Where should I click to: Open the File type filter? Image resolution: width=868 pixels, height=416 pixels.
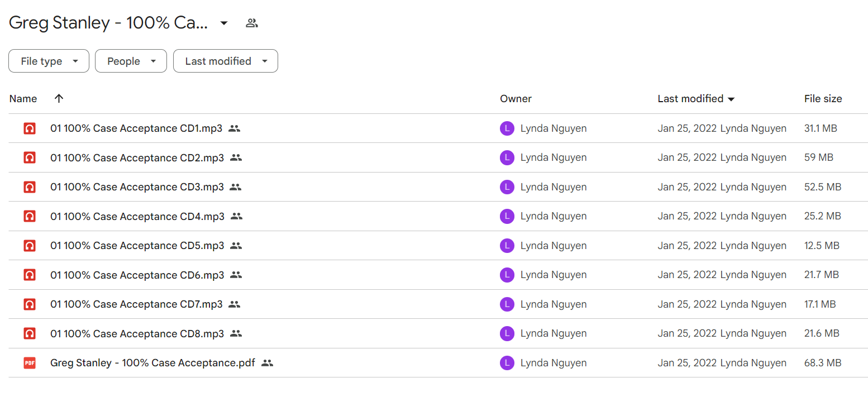49,61
